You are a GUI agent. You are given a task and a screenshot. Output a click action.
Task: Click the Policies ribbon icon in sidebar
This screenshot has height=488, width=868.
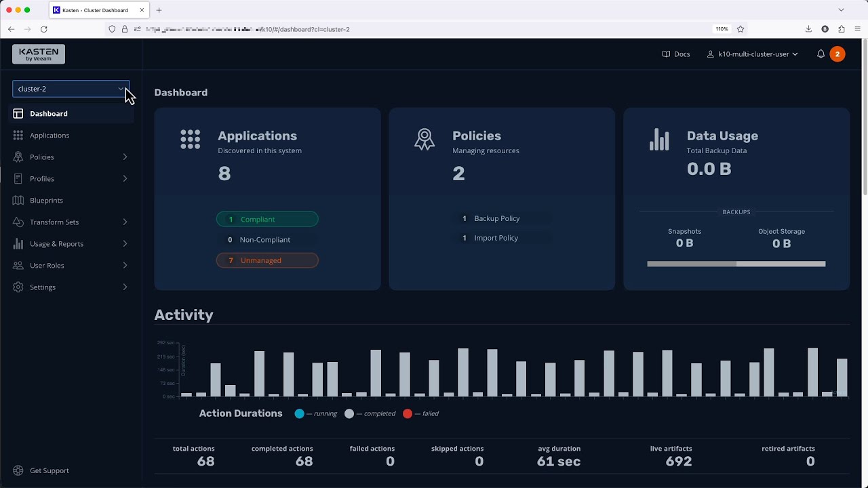[x=18, y=157]
